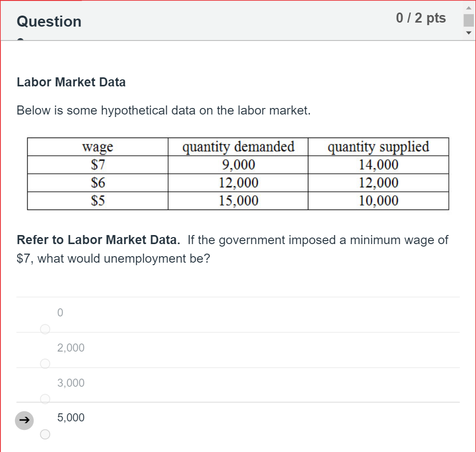Click the "quantity supplied" column header
Screen dimensions: 476x452
pos(378,147)
